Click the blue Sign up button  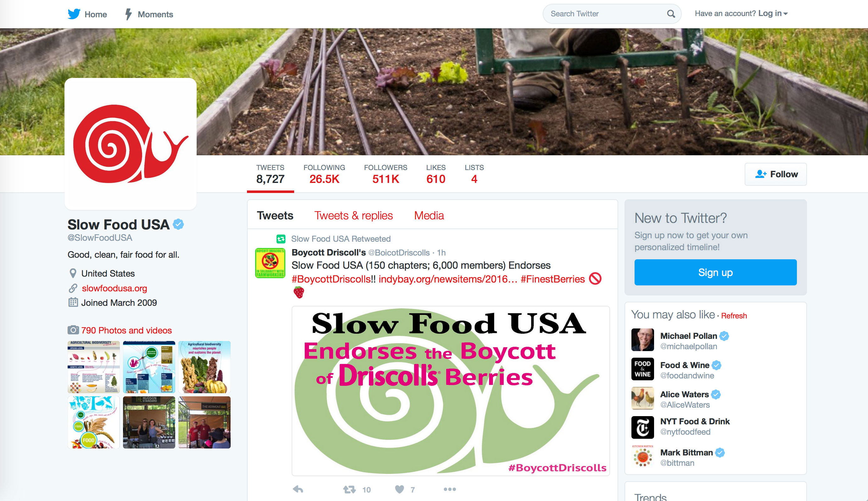tap(715, 272)
